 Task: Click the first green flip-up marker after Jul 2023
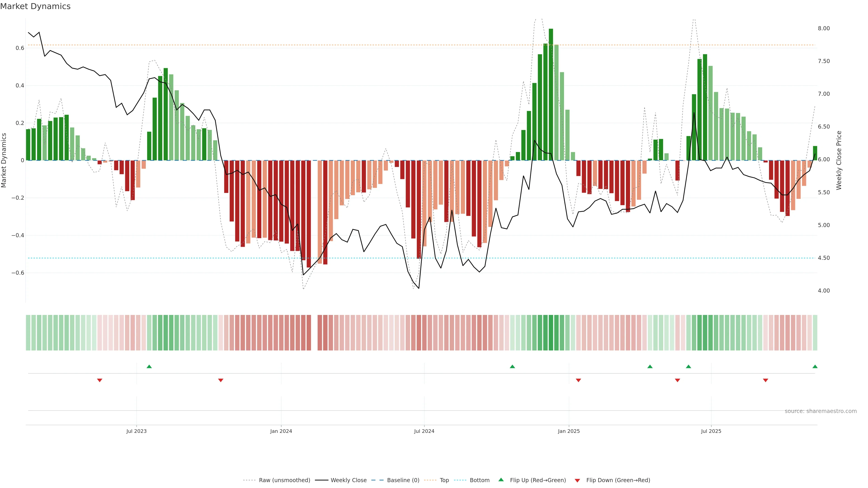[x=149, y=366]
